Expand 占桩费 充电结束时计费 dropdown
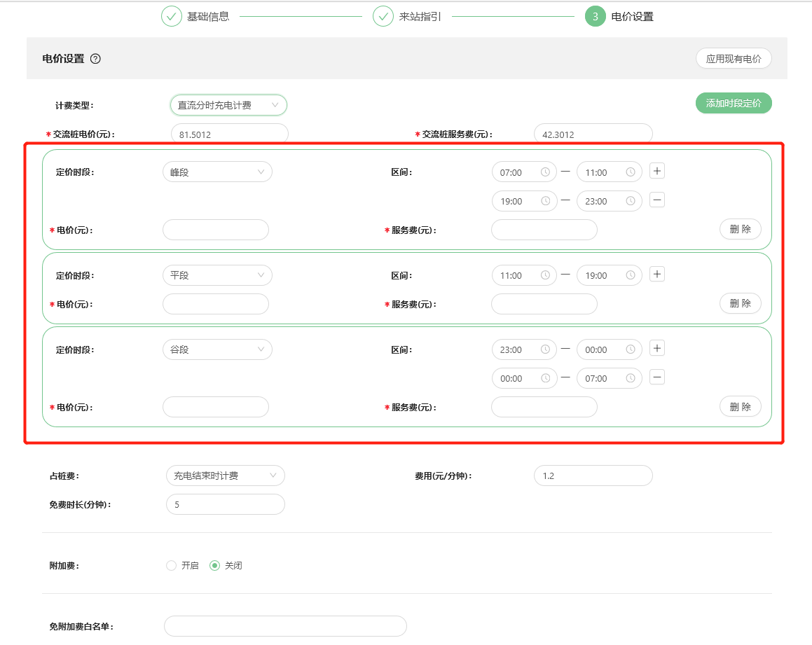Screen dimensions: 812x645 click(225, 476)
